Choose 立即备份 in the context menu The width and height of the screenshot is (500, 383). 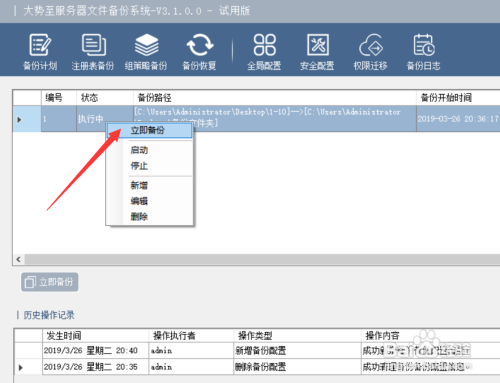point(149,130)
